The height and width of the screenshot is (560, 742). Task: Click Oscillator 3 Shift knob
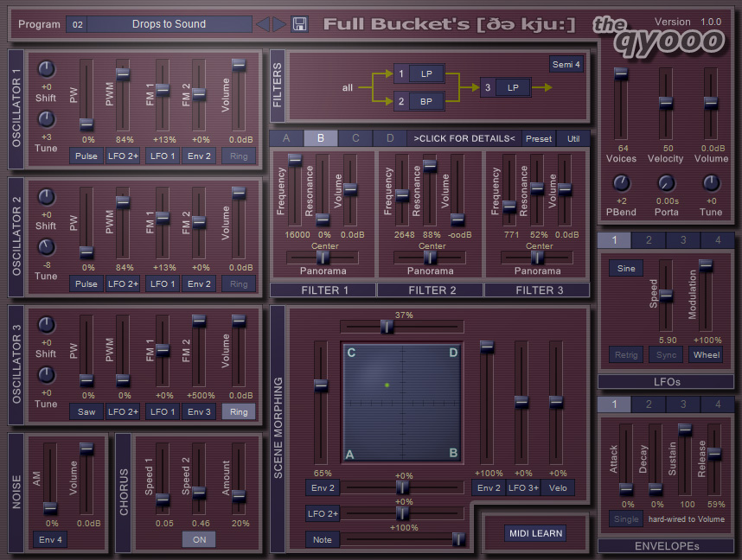(47, 324)
